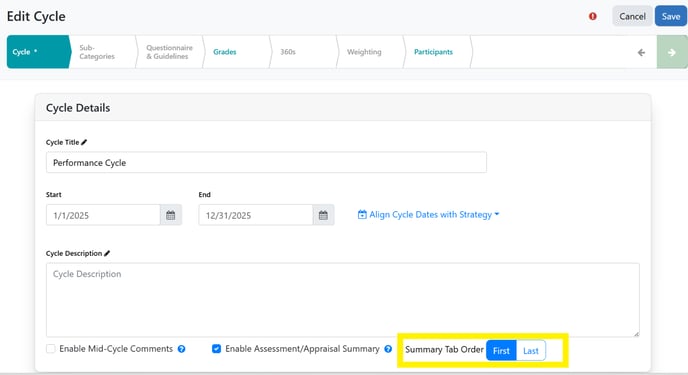
Task: Click the help icon for Mid-Cycle Comments
Action: tap(181, 349)
